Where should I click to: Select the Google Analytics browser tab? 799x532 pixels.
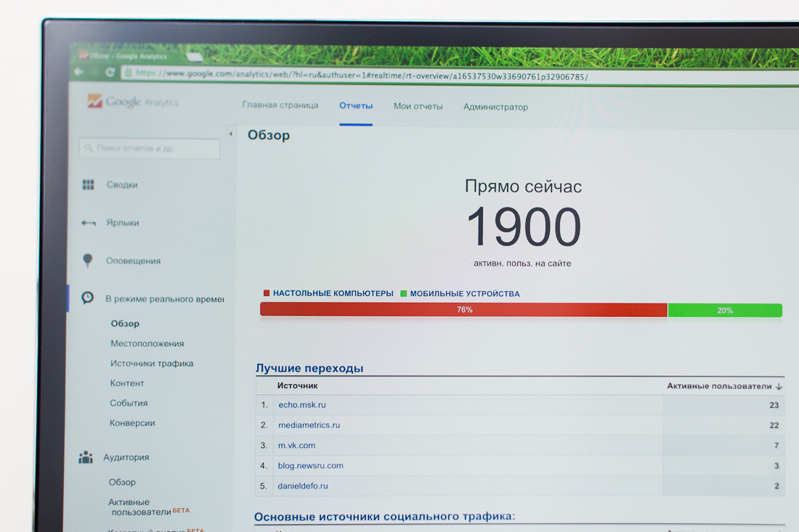tap(123, 56)
